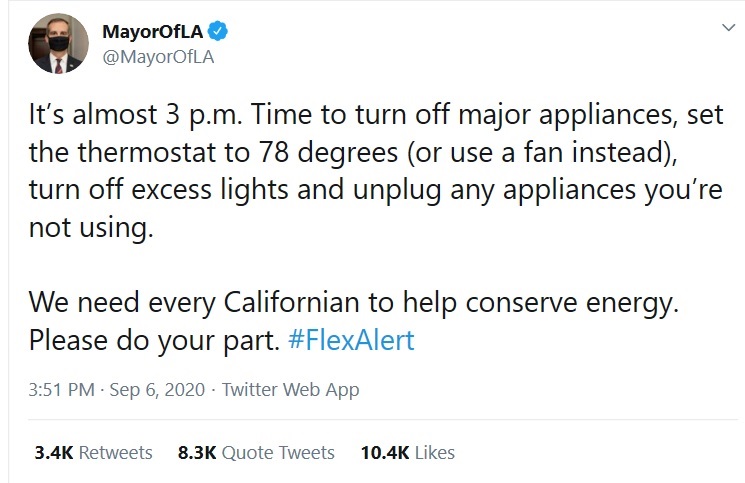View the 8.3K Quote Tweets list
The height and width of the screenshot is (483, 745).
pyautogui.click(x=256, y=453)
